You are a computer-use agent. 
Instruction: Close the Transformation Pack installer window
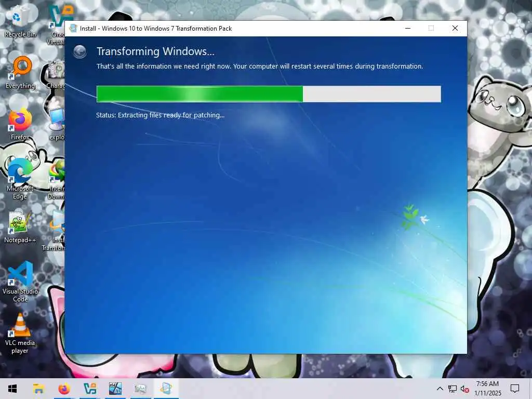(x=455, y=28)
